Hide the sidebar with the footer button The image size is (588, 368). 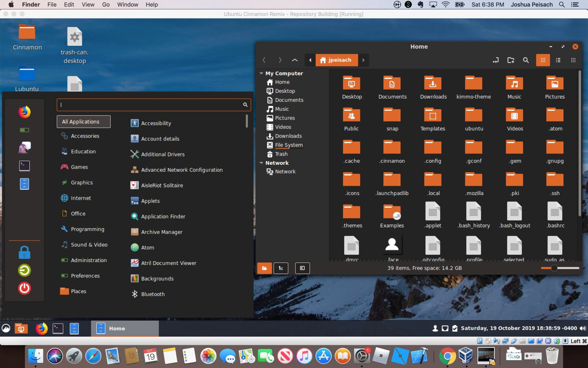coord(302,268)
